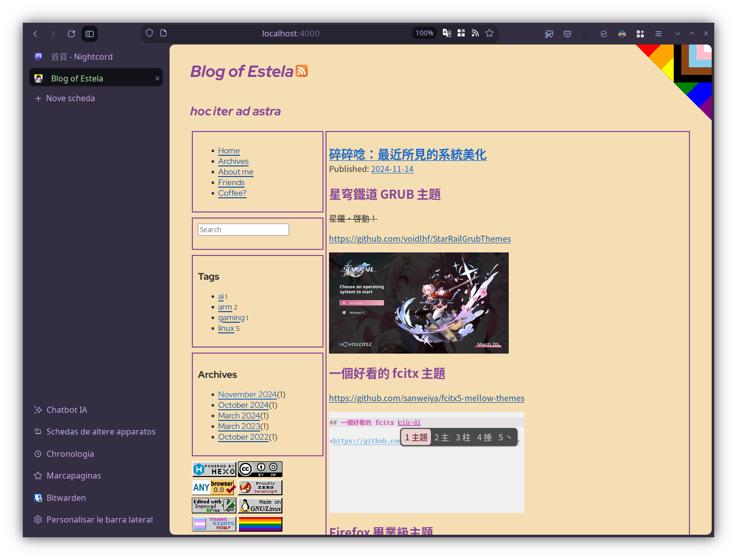This screenshot has height=560, width=737.
Task: Open the page translation tool
Action: pos(447,32)
